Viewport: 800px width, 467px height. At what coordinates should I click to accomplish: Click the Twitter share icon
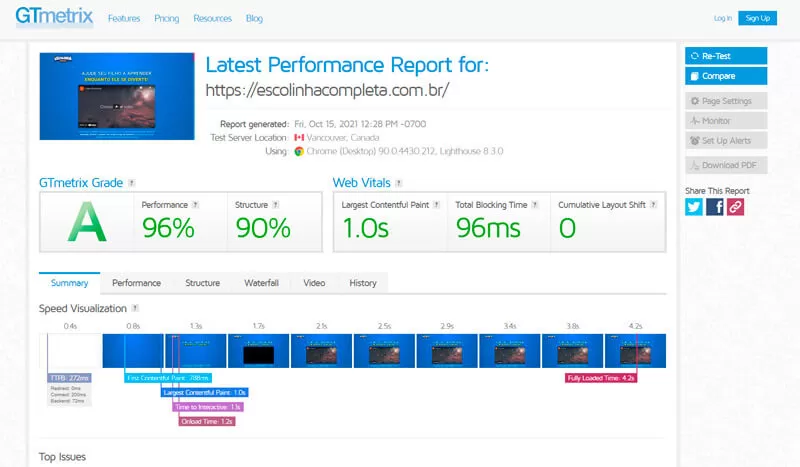(694, 207)
